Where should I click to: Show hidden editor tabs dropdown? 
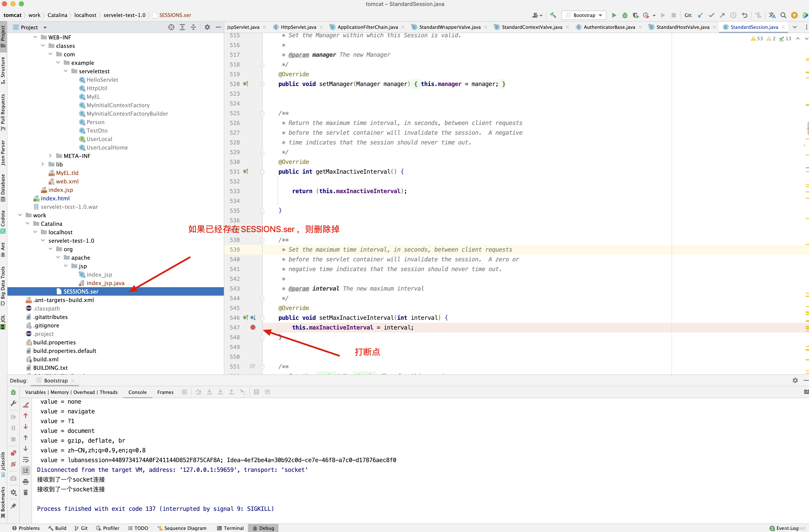pyautogui.click(x=795, y=27)
